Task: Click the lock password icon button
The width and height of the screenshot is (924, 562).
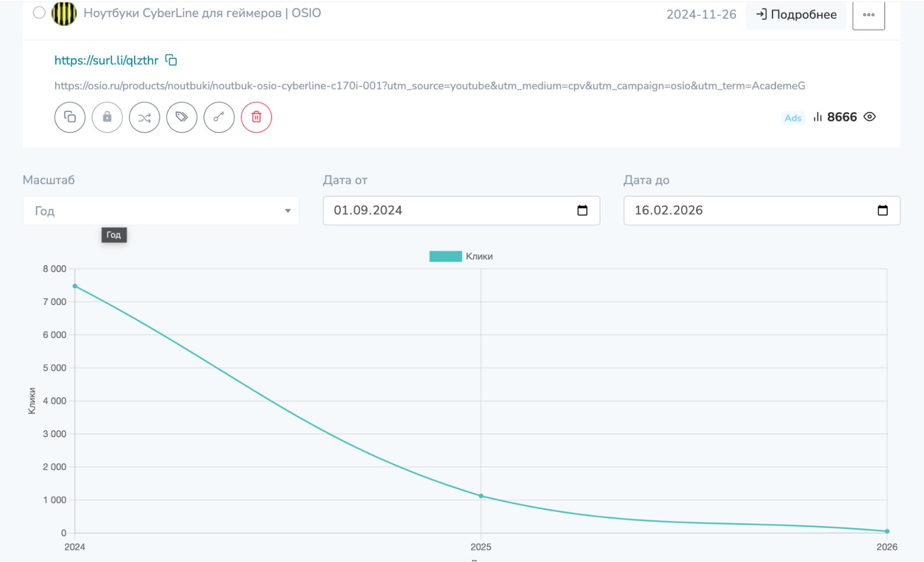Action: tap(107, 117)
